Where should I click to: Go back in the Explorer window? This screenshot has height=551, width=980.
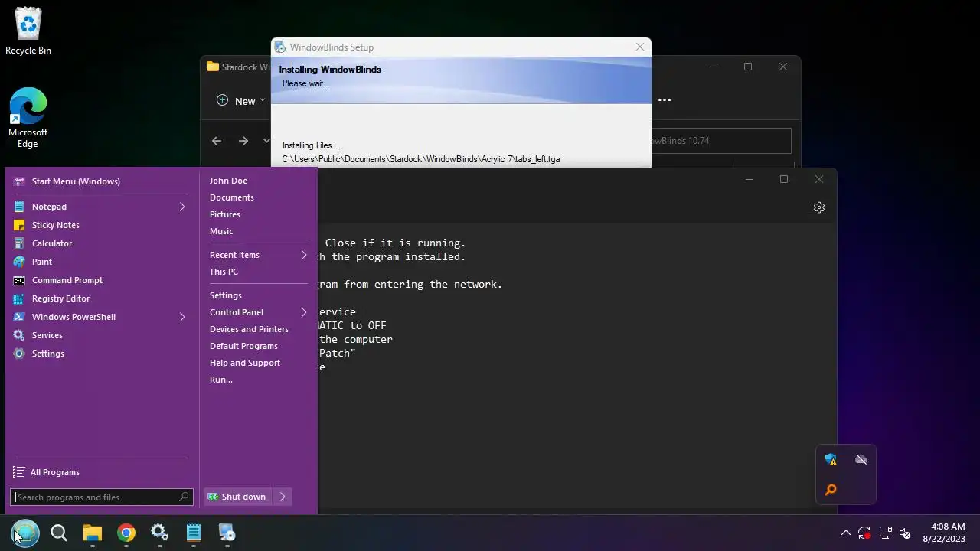point(217,141)
